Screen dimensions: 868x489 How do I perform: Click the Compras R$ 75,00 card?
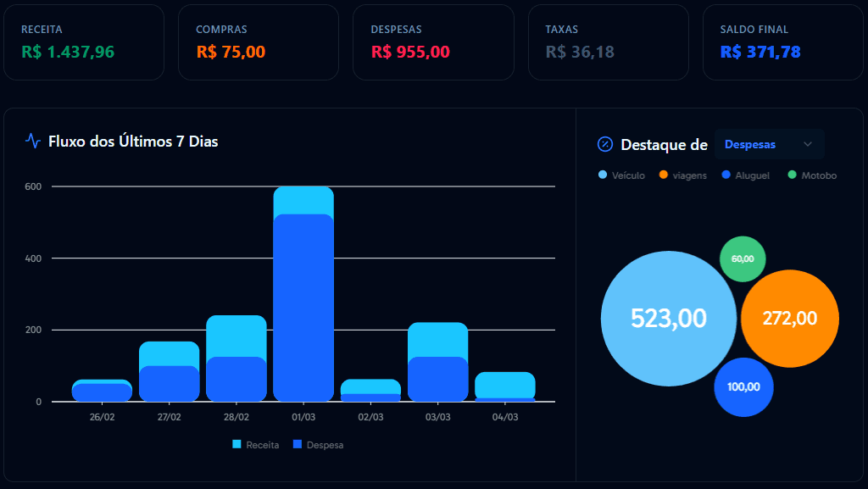(x=258, y=42)
